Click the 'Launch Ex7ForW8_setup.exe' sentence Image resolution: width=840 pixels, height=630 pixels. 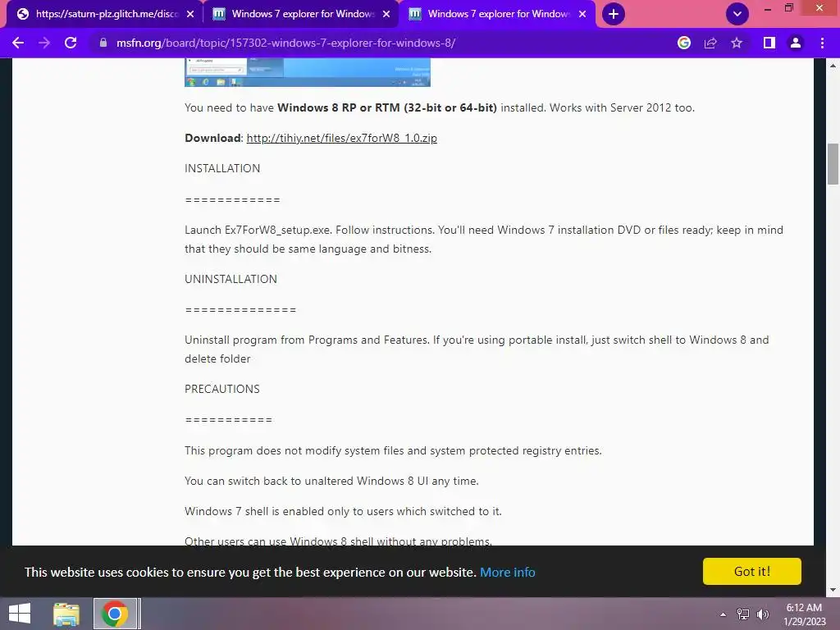(x=258, y=231)
